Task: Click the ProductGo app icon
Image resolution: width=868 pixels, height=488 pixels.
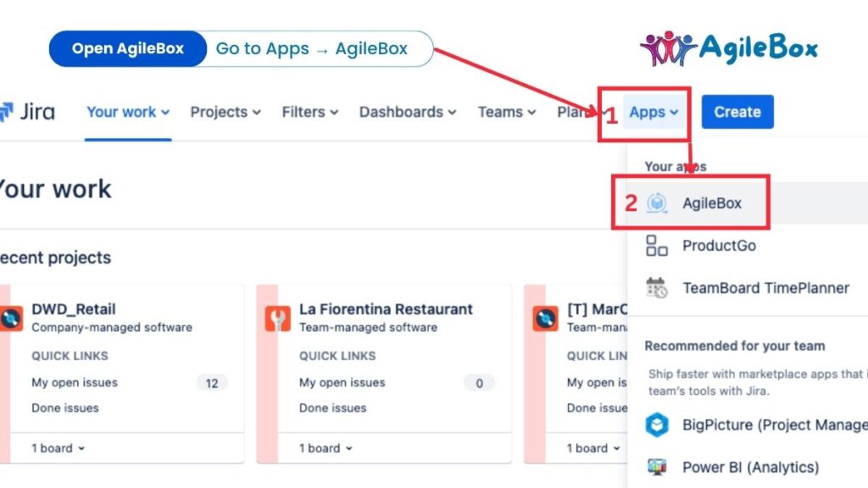Action: pos(654,246)
